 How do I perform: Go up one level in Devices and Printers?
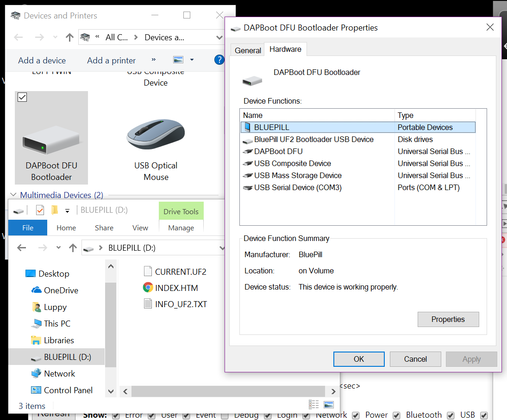pos(69,37)
